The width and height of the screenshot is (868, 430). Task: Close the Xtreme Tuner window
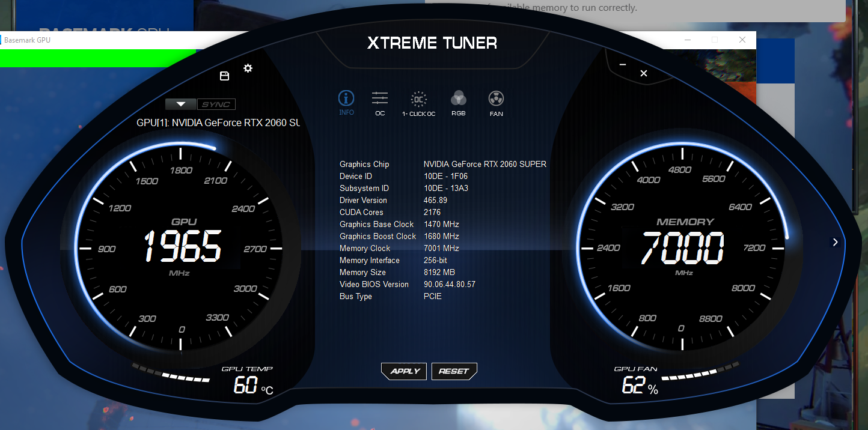(x=643, y=73)
